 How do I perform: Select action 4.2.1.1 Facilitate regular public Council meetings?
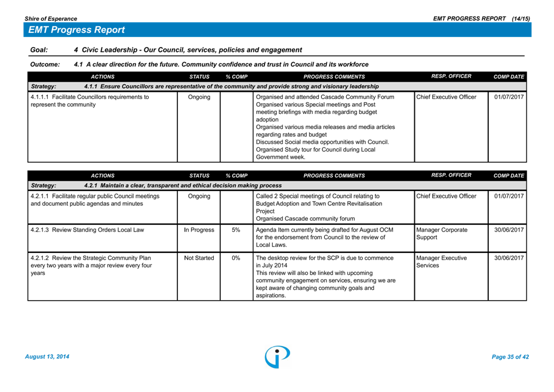95,200
